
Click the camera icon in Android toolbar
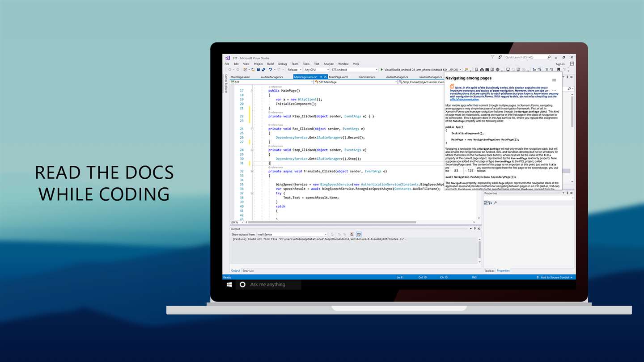pyautogui.click(x=482, y=70)
